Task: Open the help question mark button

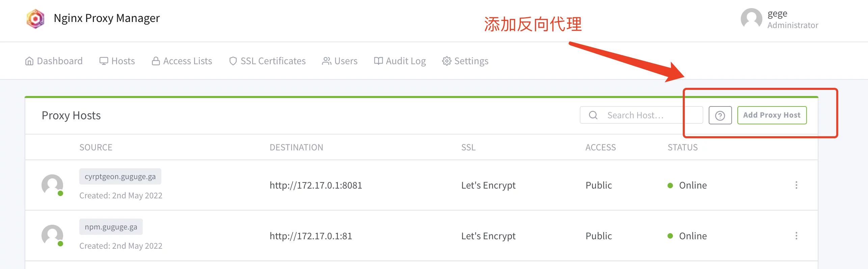Action: click(720, 115)
